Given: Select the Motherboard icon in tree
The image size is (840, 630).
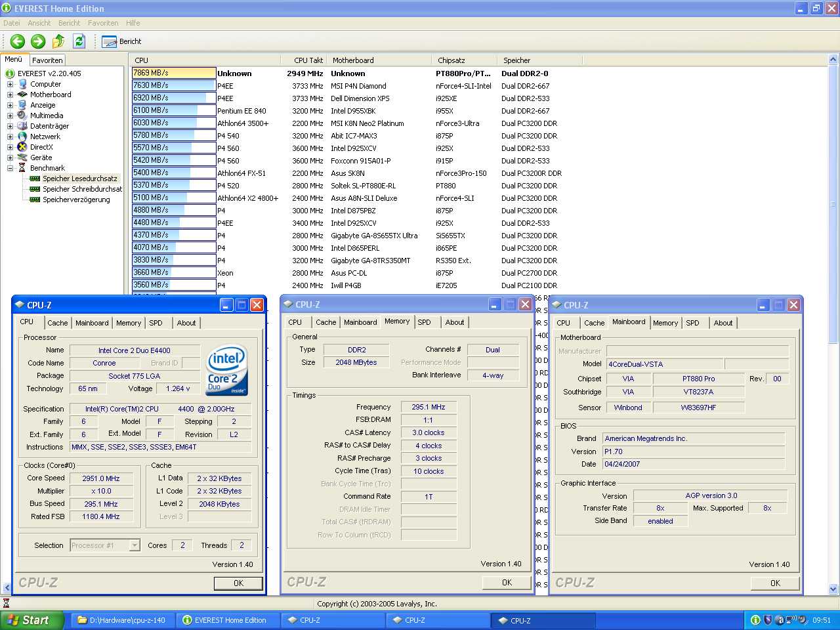Looking at the screenshot, I should tap(22, 94).
